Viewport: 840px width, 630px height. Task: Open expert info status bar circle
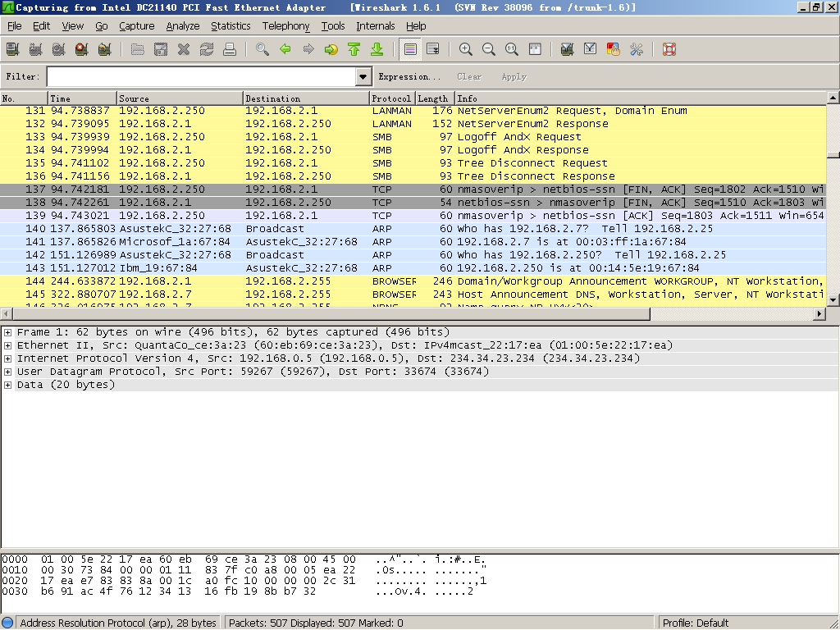(x=7, y=623)
